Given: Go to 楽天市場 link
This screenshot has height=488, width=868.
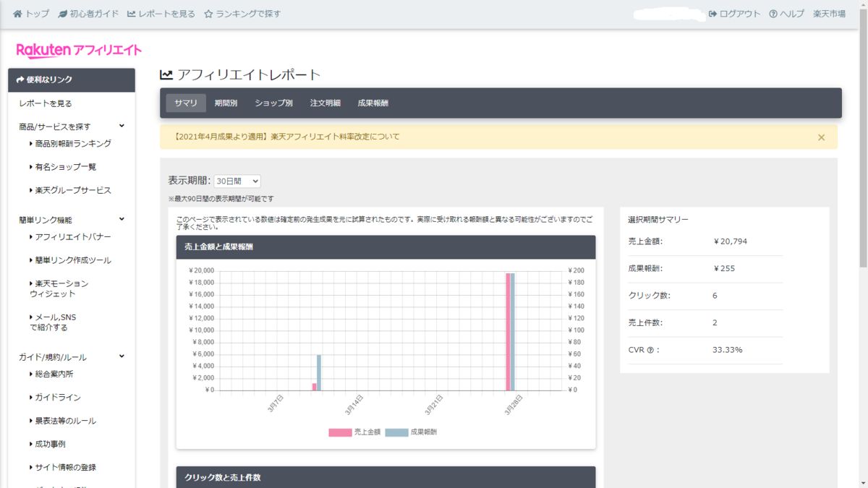Looking at the screenshot, I should pyautogui.click(x=829, y=14).
